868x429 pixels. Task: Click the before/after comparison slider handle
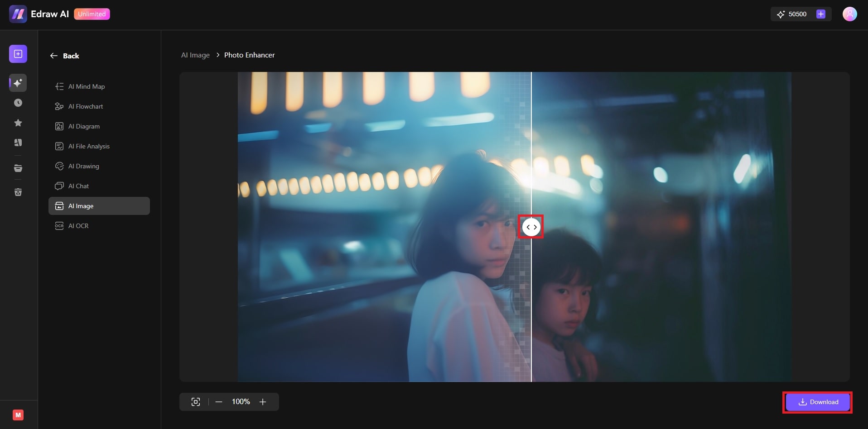(531, 227)
